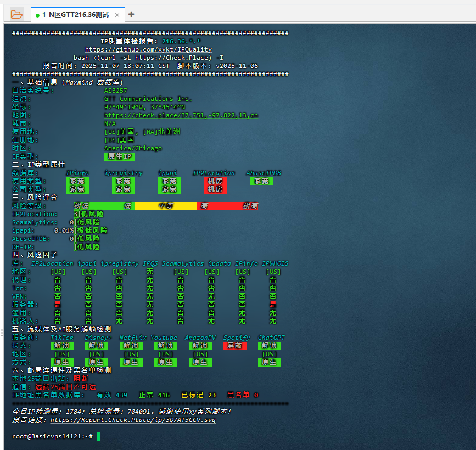Click the bash curl Check.Place command line
Image resolution: width=476 pixels, height=450 pixels.
[148, 58]
